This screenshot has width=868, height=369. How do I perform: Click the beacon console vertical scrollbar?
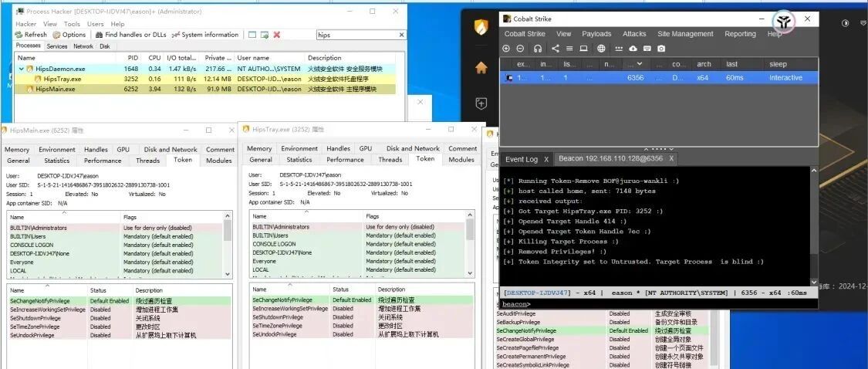pyautogui.click(x=813, y=226)
